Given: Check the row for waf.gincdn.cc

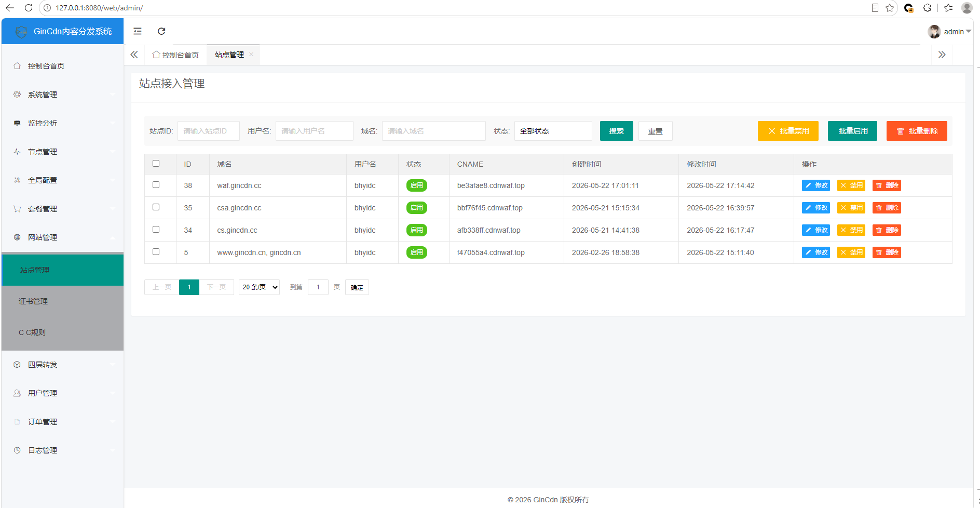Looking at the screenshot, I should click(x=156, y=185).
